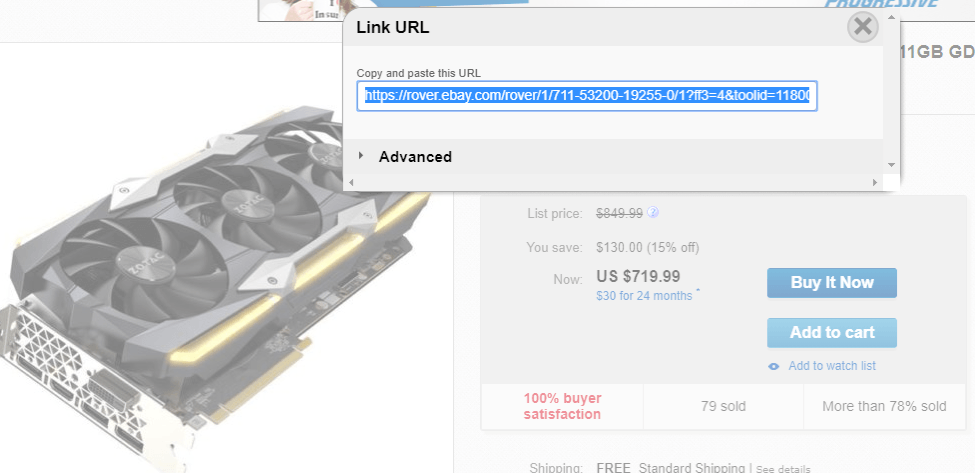975x473 pixels.
Task: Open the Add to watch list link
Action: 832,366
